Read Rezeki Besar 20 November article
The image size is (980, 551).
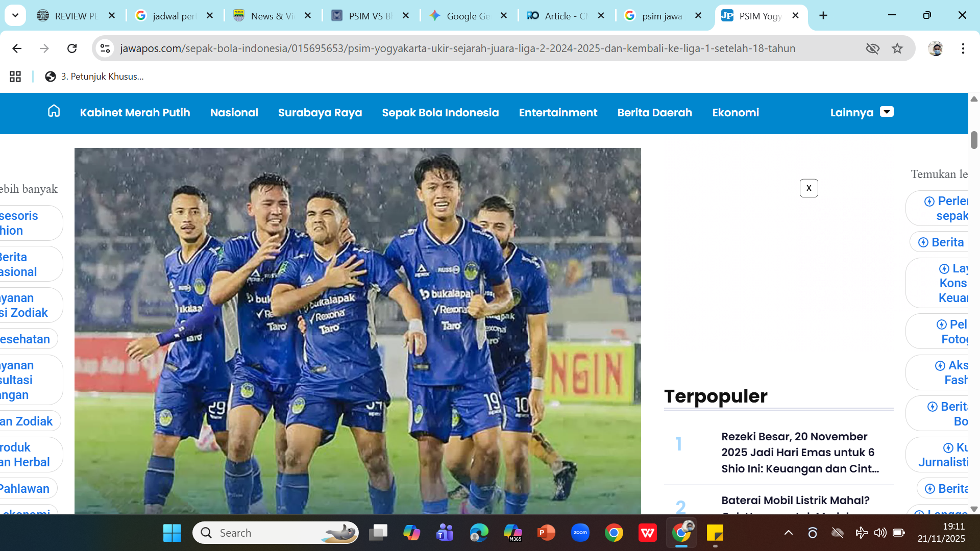(x=800, y=453)
